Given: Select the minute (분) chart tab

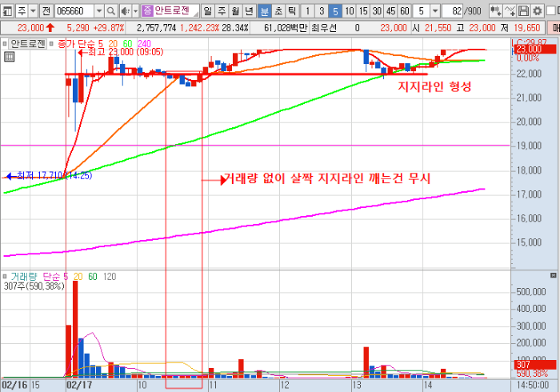Looking at the screenshot, I should point(265,11).
